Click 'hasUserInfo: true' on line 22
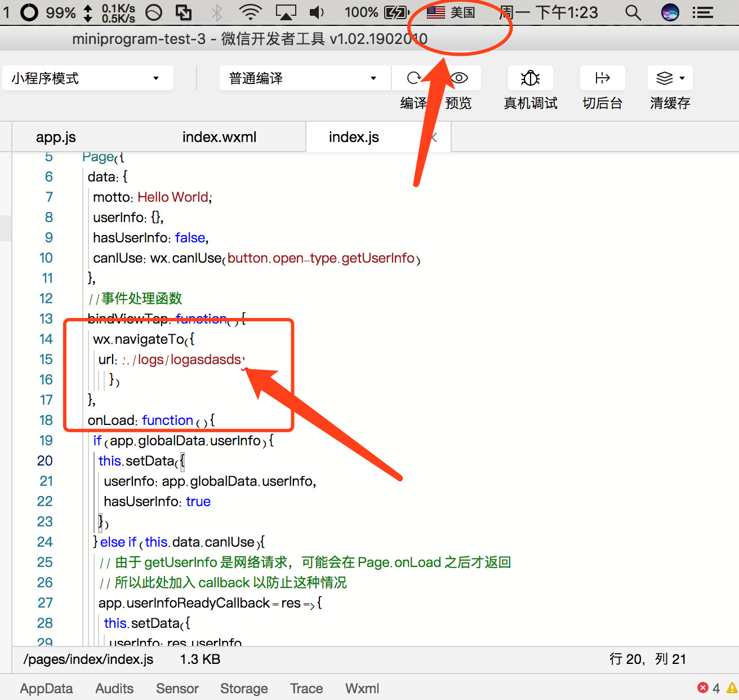This screenshot has width=739, height=700. (157, 501)
